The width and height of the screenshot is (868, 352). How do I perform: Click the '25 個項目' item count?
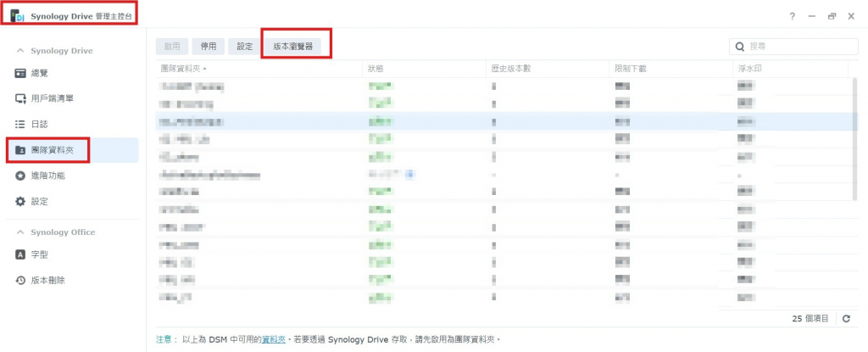point(810,319)
